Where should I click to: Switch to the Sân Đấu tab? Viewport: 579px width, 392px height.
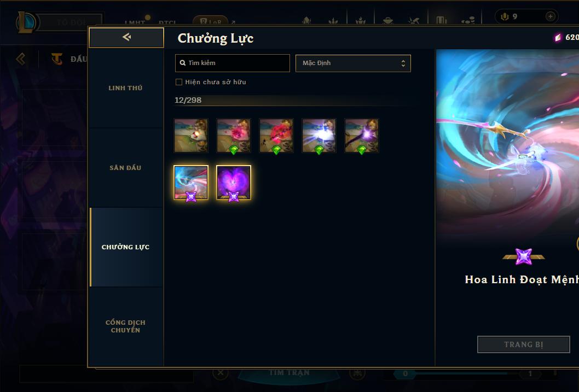coord(125,168)
